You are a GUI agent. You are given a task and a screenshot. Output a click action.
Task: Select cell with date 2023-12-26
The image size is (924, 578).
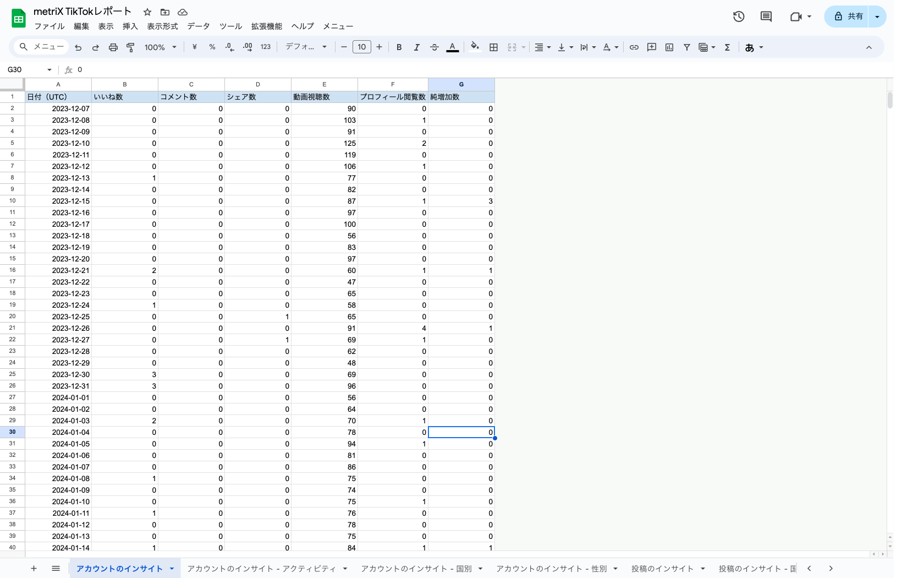[58, 328]
